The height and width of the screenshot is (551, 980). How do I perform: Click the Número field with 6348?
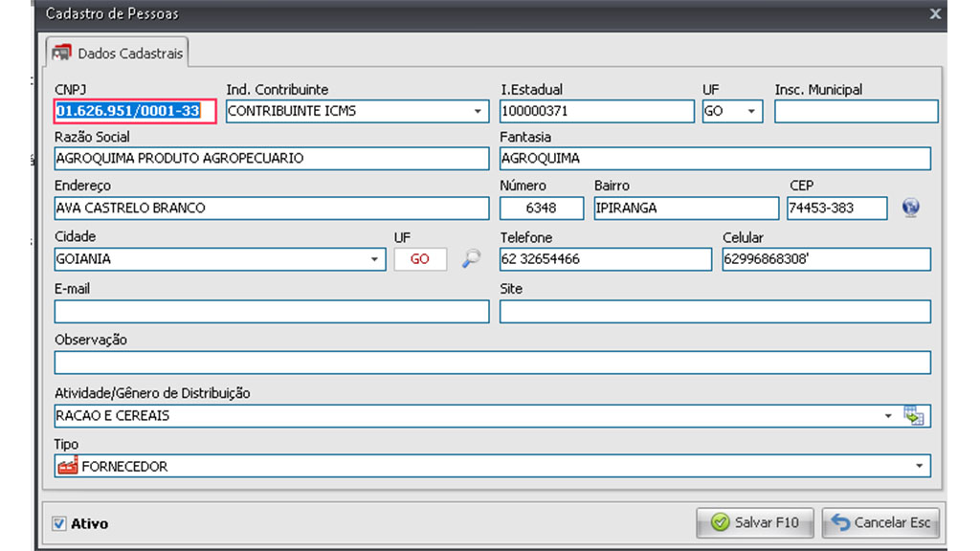click(x=542, y=208)
